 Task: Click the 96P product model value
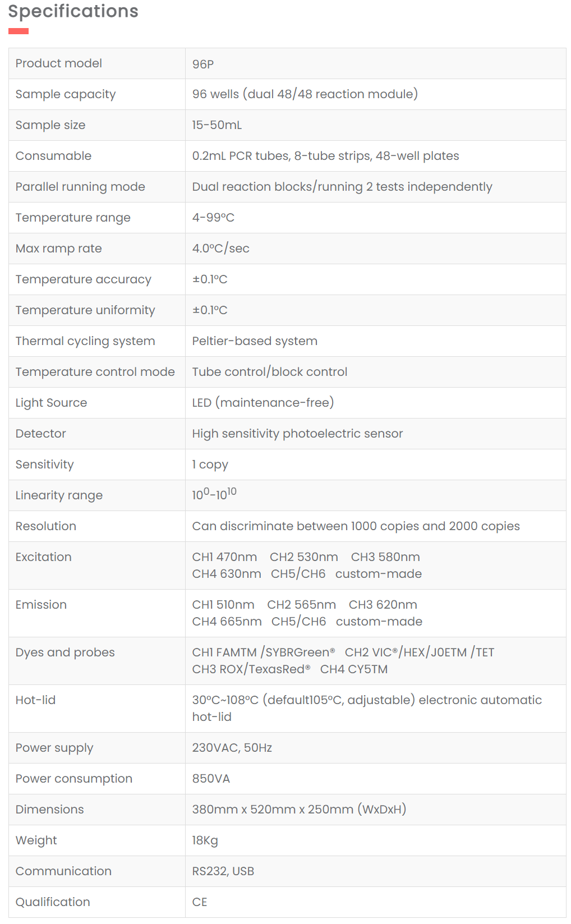click(202, 64)
